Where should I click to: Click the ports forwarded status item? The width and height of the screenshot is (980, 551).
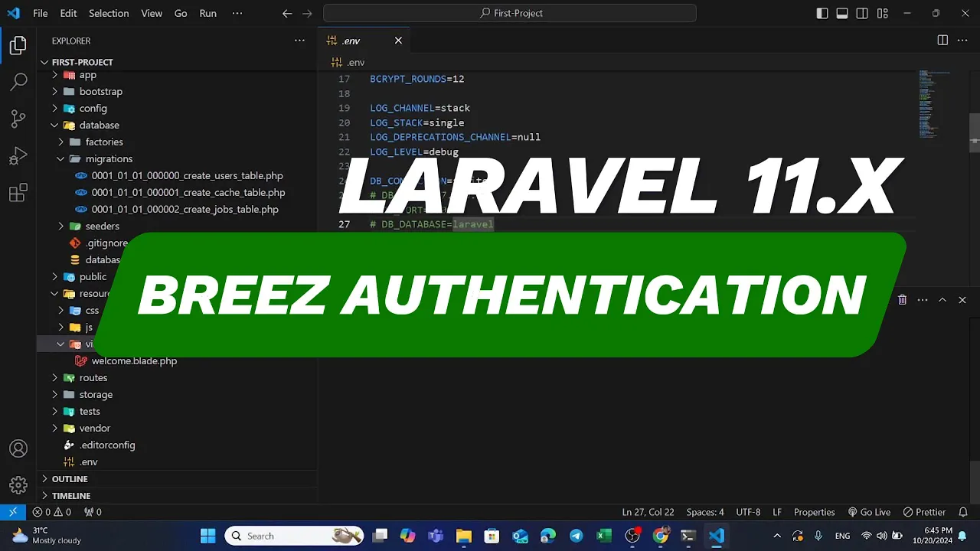(93, 512)
